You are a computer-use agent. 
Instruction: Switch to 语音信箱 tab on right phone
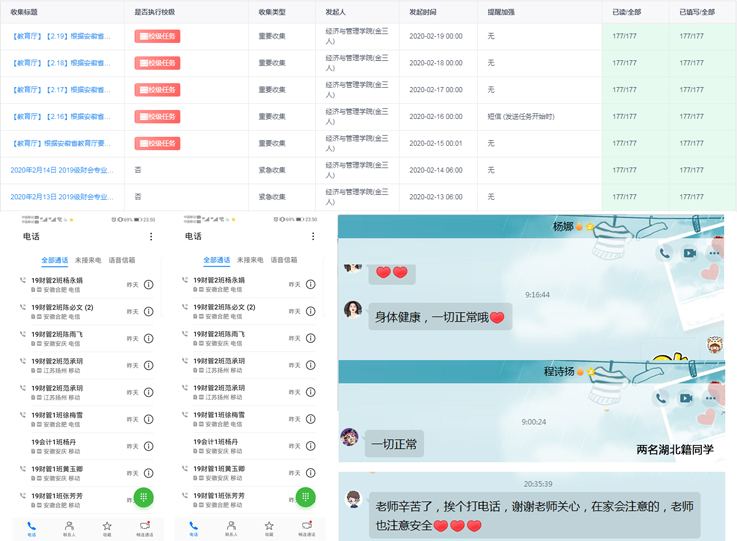click(x=283, y=260)
